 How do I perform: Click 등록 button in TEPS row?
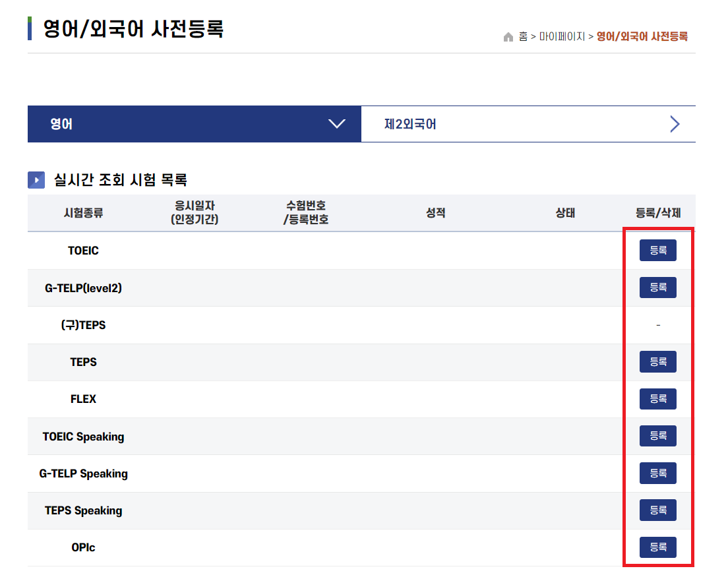pos(658,361)
